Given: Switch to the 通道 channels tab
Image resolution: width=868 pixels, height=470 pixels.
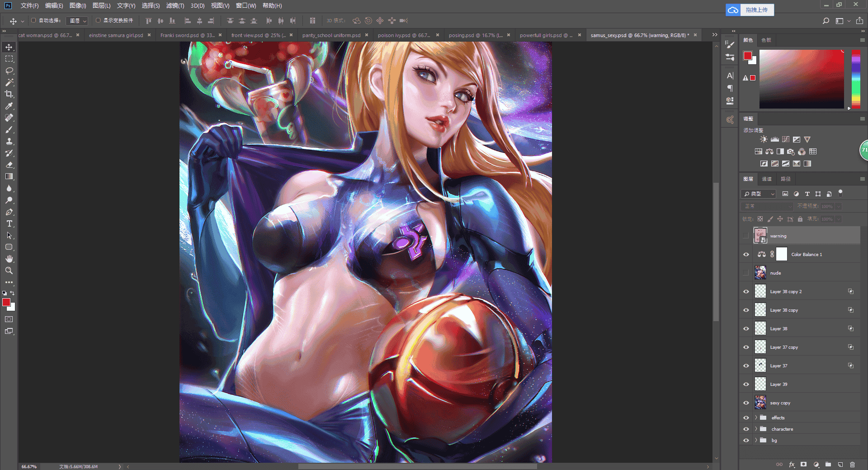Looking at the screenshot, I should point(767,179).
